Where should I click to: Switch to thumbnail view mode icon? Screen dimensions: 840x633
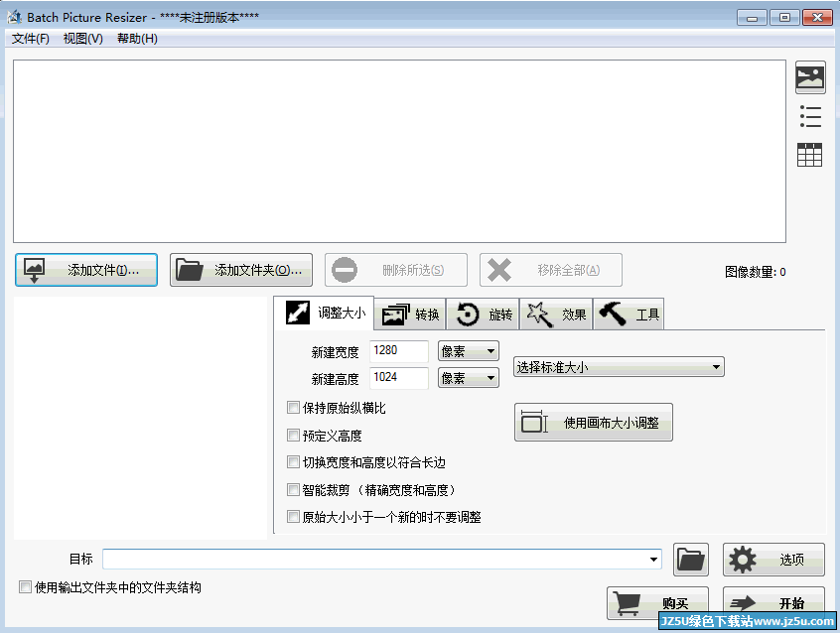[810, 77]
